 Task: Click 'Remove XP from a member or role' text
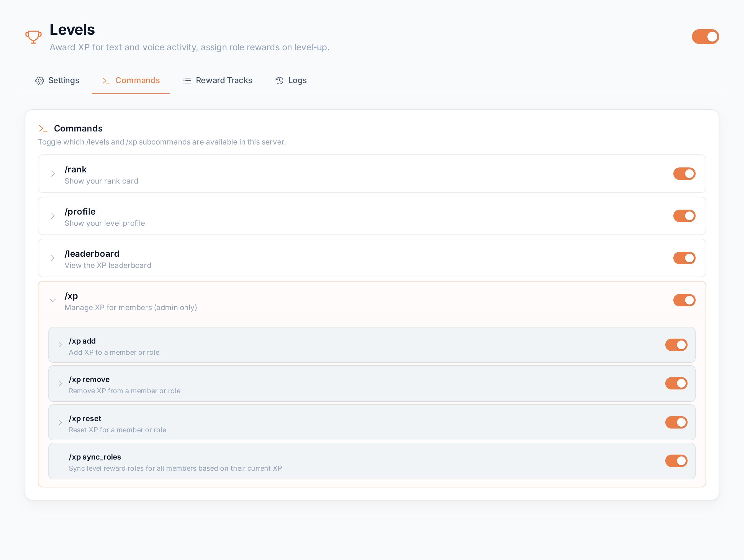125,391
